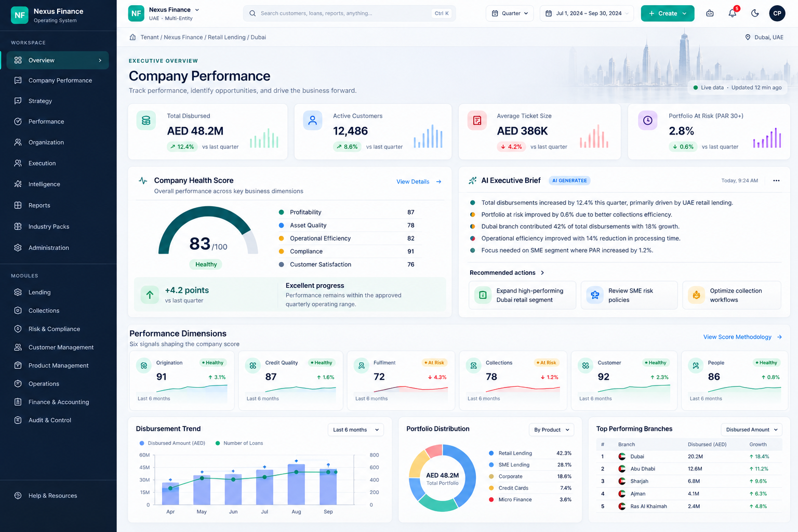This screenshot has width=798, height=532.
Task: Open the CP user avatar menu
Action: tap(777, 14)
